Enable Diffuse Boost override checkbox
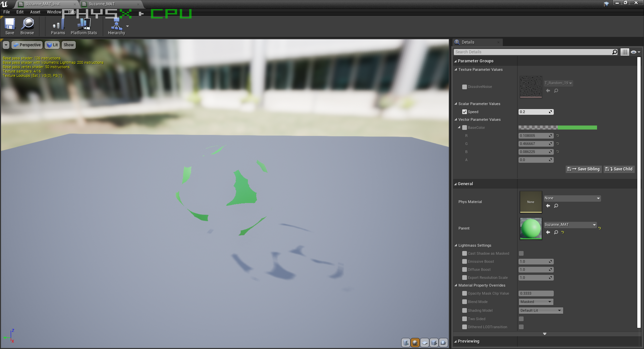Image resolution: width=644 pixels, height=349 pixels. (x=465, y=269)
